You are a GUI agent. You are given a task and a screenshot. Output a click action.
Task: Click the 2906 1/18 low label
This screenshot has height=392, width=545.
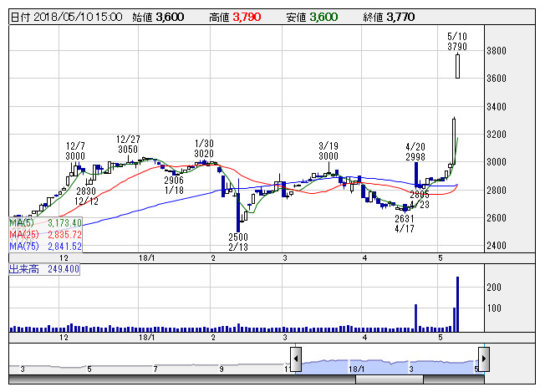[x=174, y=186]
